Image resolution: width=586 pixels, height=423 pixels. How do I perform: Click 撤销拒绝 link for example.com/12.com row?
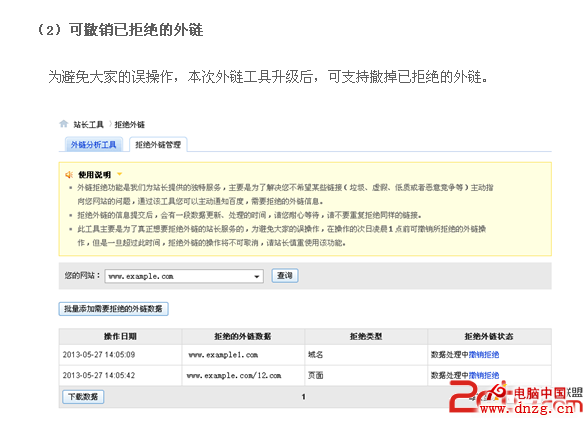pyautogui.click(x=484, y=375)
